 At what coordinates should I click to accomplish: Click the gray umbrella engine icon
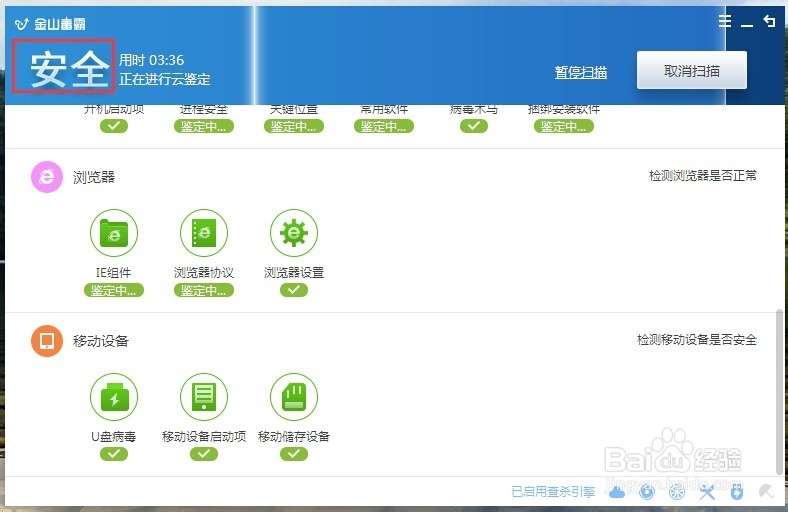click(766, 492)
